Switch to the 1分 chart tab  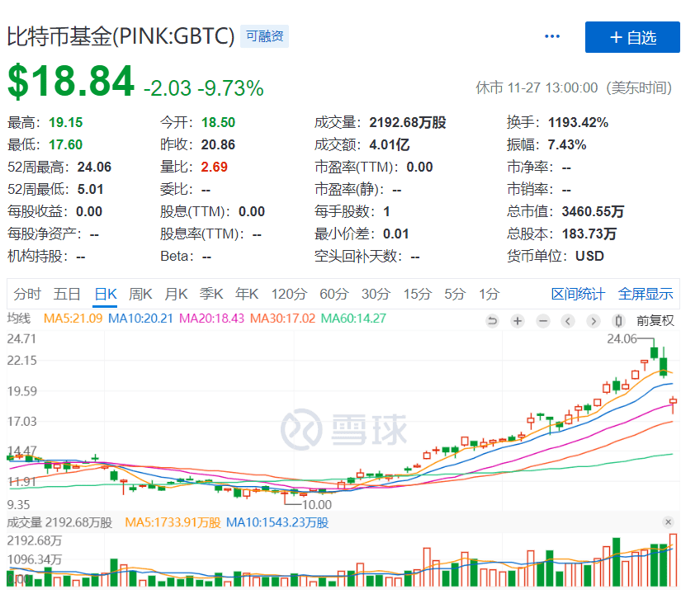click(x=490, y=294)
